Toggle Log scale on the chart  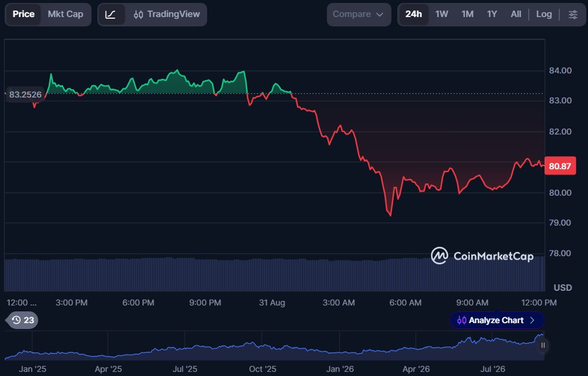tap(544, 14)
